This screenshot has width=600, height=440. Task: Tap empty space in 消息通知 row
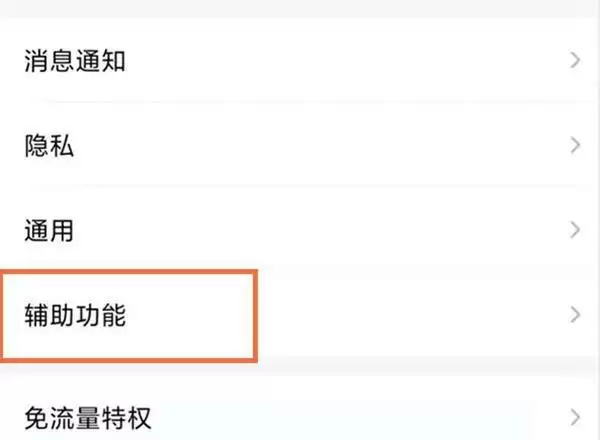tap(350, 62)
